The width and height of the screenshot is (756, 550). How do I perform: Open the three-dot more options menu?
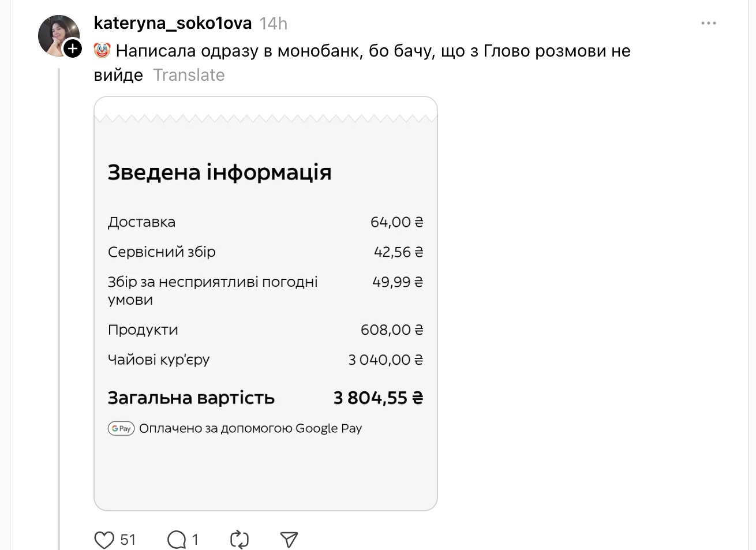click(708, 23)
